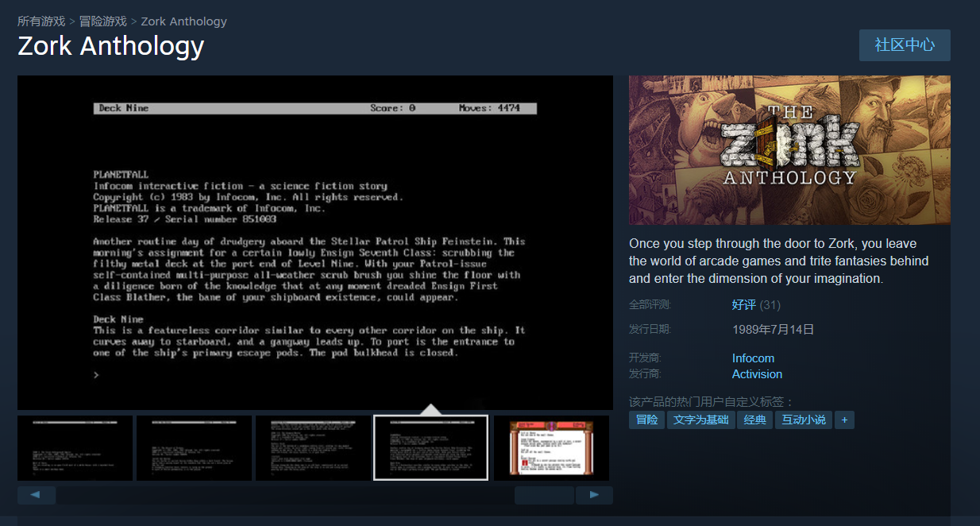Click the 所有游戏 breadcrumb link

click(41, 21)
